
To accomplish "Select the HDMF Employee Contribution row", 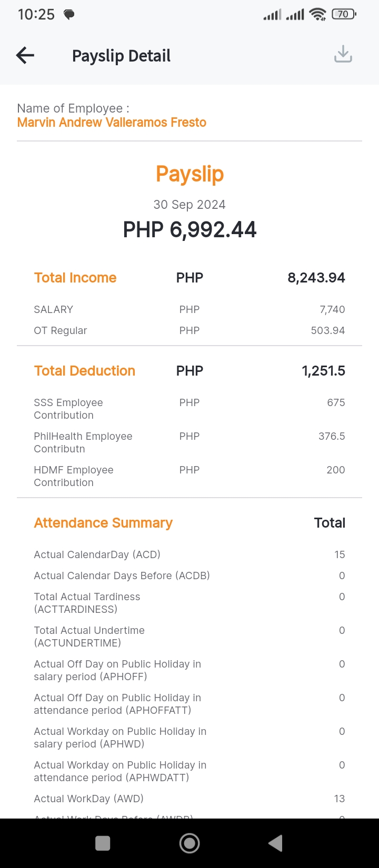I will (x=189, y=476).
